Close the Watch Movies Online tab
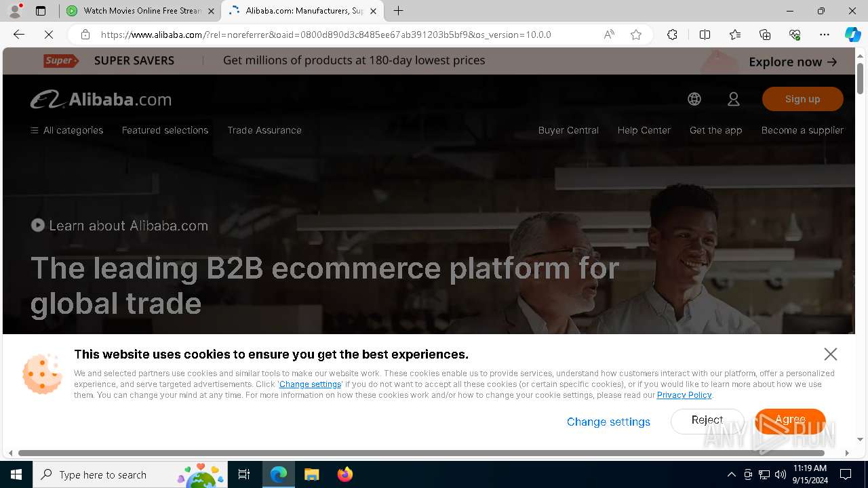Image resolution: width=868 pixels, height=488 pixels. coord(211,11)
